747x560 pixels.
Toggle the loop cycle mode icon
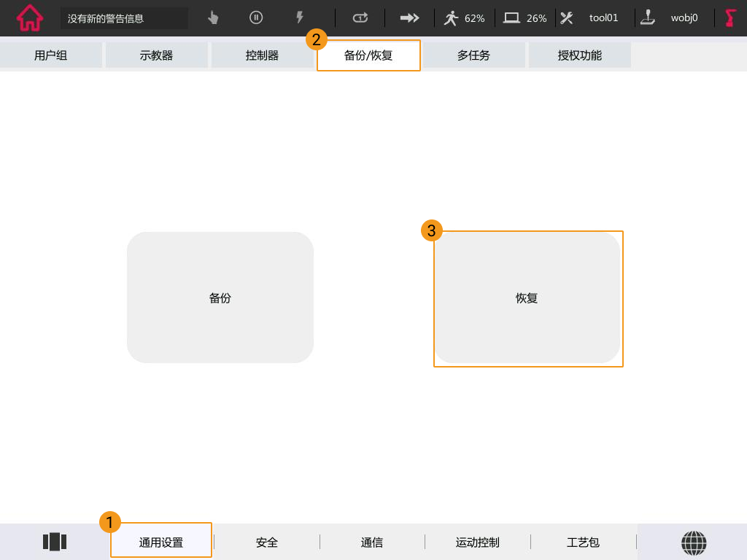(360, 18)
